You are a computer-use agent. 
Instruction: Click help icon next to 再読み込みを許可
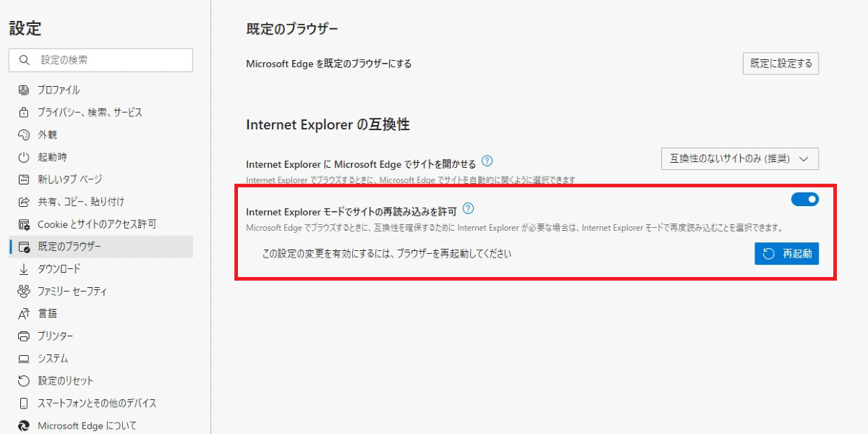click(x=468, y=209)
